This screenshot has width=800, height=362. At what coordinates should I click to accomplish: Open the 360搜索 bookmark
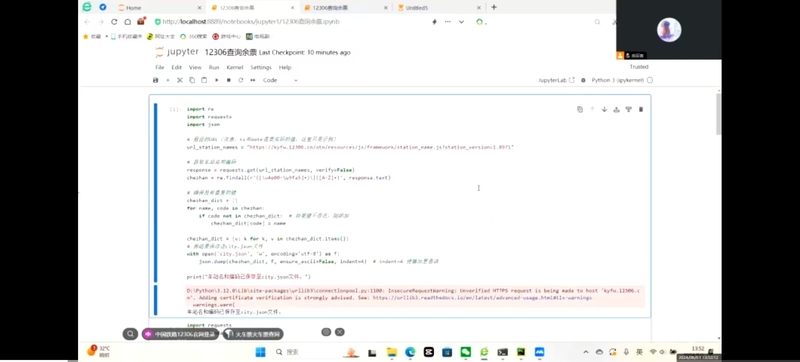click(x=194, y=36)
